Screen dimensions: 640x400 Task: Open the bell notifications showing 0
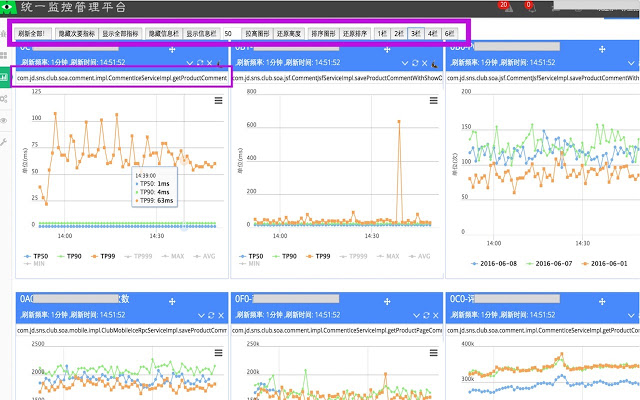(531, 7)
